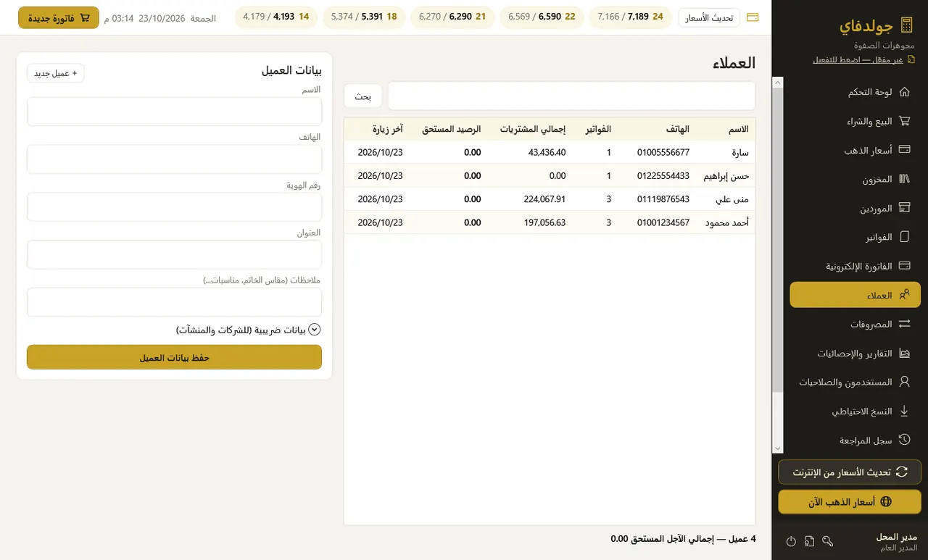Open البيع والشراء section
This screenshot has width=928, height=560.
pyautogui.click(x=855, y=121)
